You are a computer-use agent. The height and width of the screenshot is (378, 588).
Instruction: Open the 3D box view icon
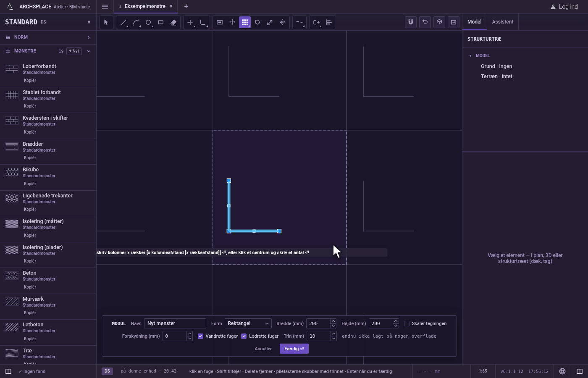439,22
